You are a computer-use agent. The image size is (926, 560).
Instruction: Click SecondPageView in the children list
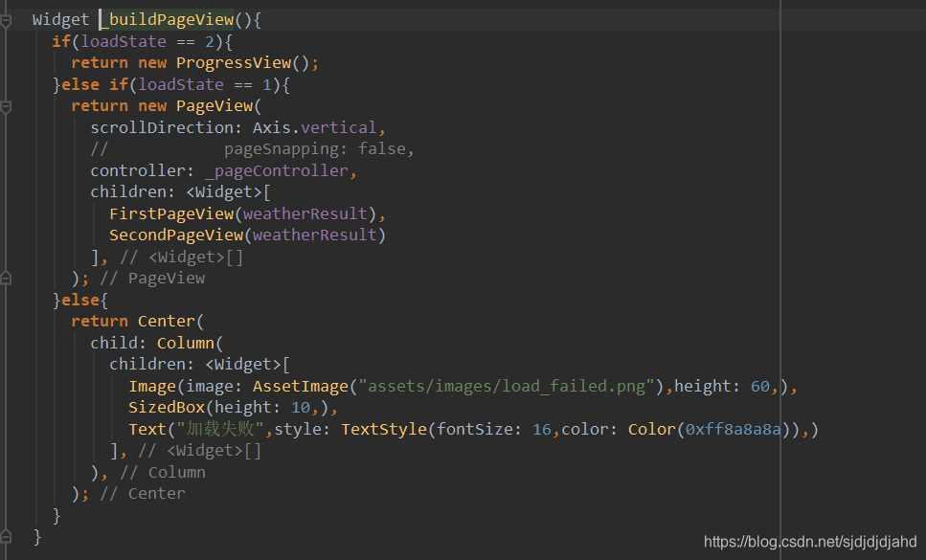pos(176,235)
